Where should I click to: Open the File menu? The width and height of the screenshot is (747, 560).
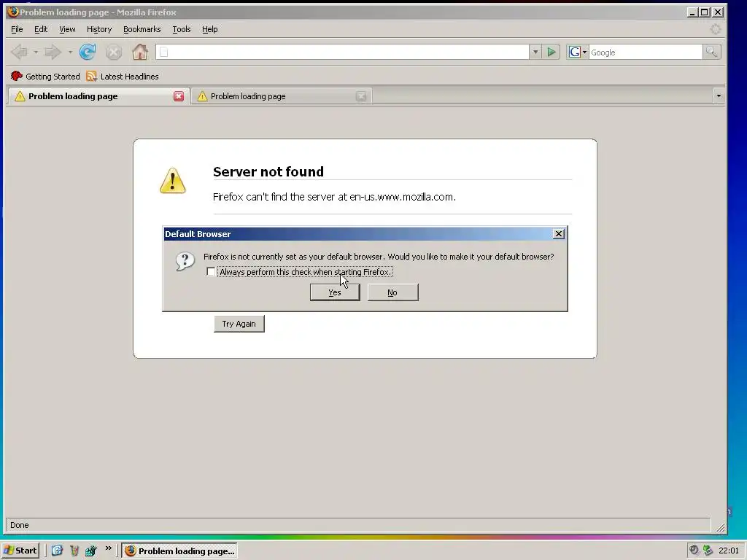18,29
